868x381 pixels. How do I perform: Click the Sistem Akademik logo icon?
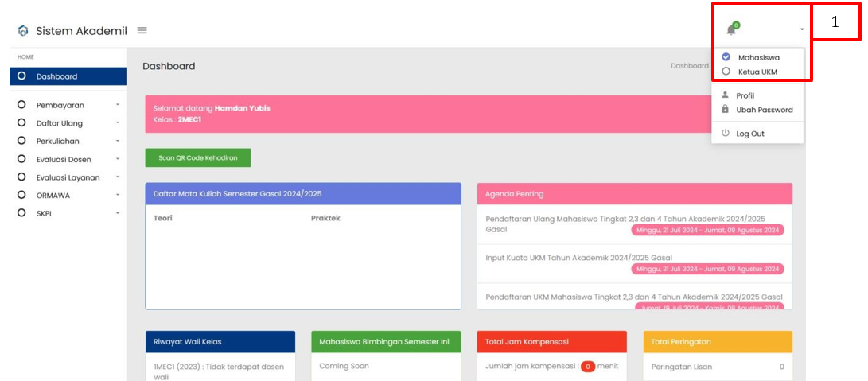tap(22, 31)
